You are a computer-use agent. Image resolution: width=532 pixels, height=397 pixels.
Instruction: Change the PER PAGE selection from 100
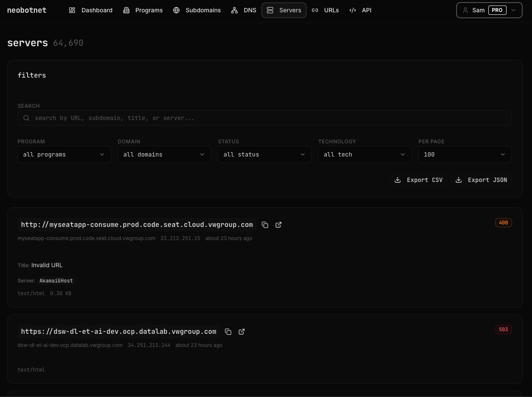(x=465, y=154)
